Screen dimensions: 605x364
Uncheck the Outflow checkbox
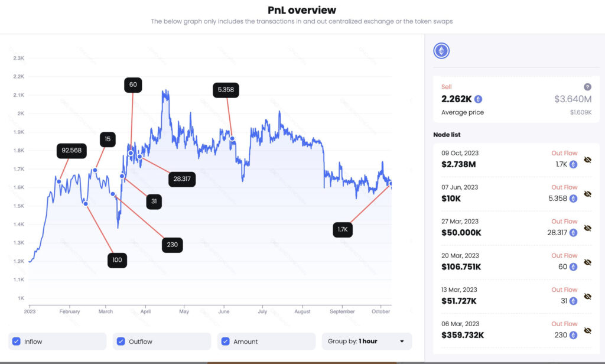(121, 342)
